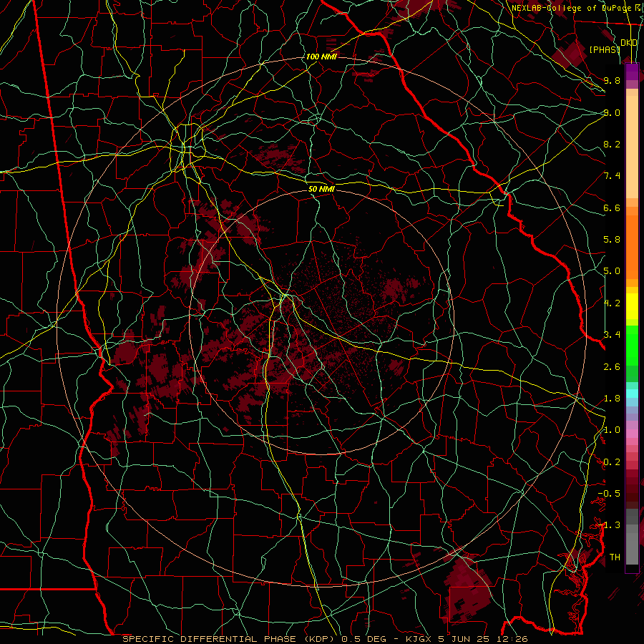The width and height of the screenshot is (644, 644).
Task: Click the purple top segment of the color bar
Action: click(x=632, y=72)
